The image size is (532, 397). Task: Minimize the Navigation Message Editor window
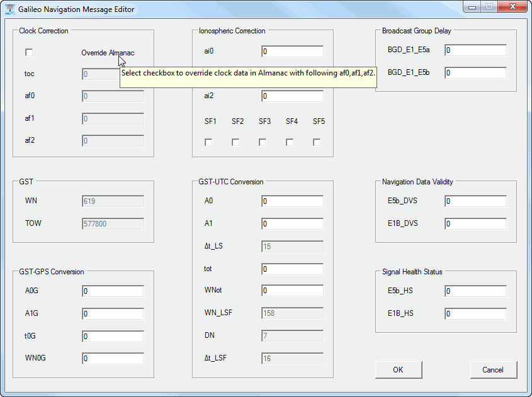coord(472,6)
